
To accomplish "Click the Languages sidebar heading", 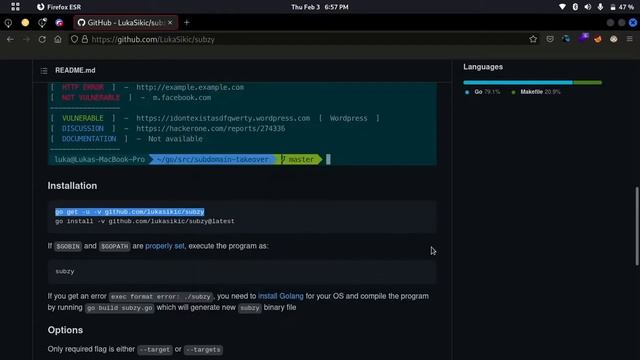I will pyautogui.click(x=483, y=67).
